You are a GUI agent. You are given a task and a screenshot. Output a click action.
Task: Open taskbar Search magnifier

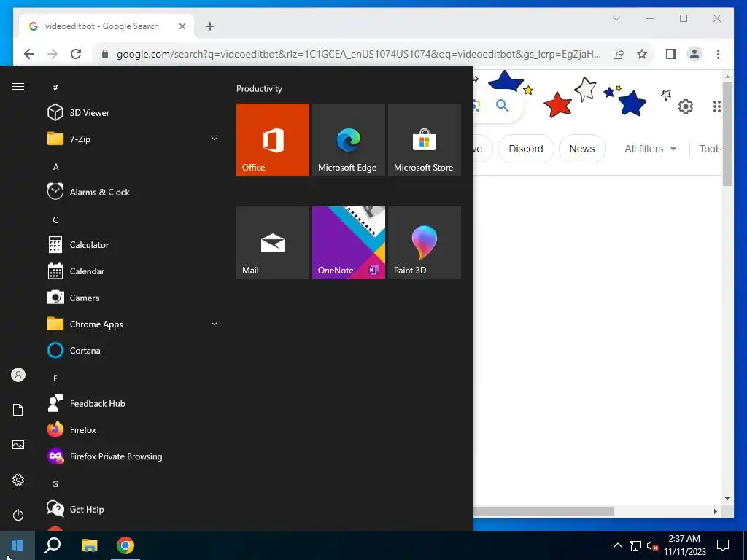53,545
